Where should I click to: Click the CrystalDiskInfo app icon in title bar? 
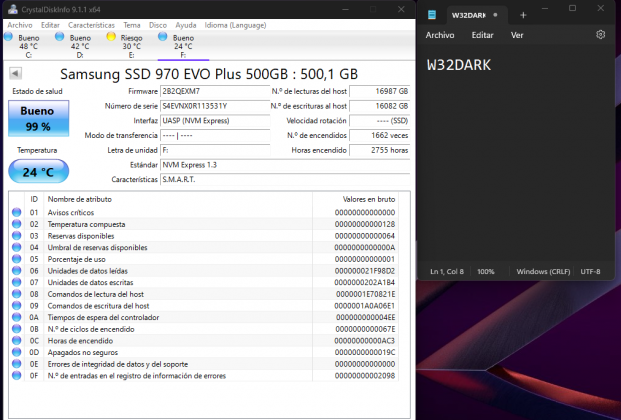[x=13, y=9]
